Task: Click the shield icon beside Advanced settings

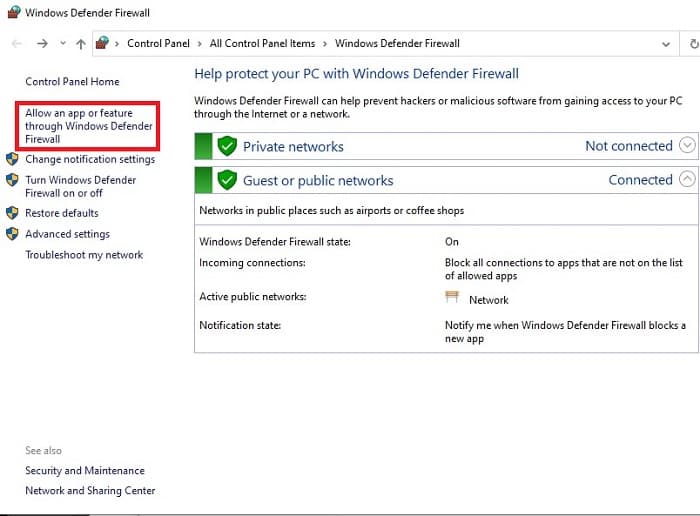Action: click(12, 233)
